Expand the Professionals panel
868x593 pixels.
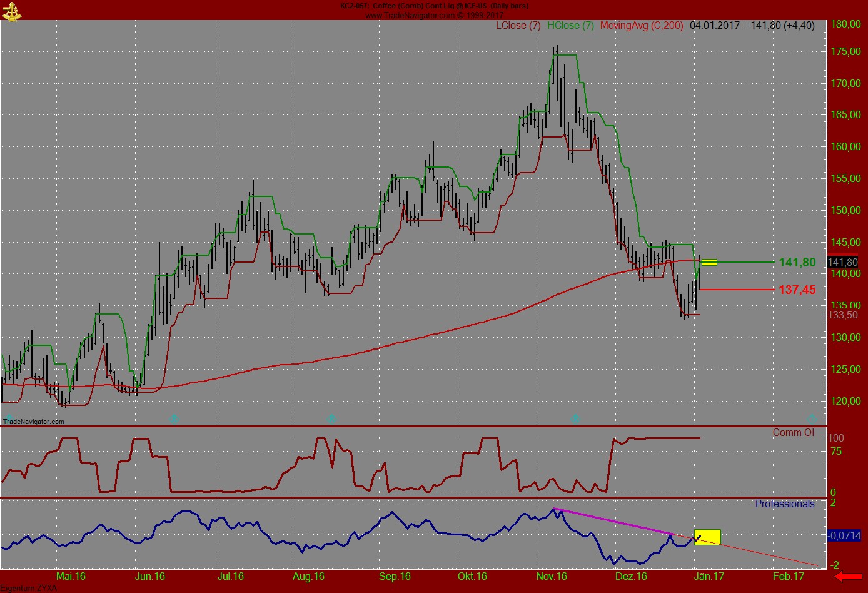(x=786, y=504)
